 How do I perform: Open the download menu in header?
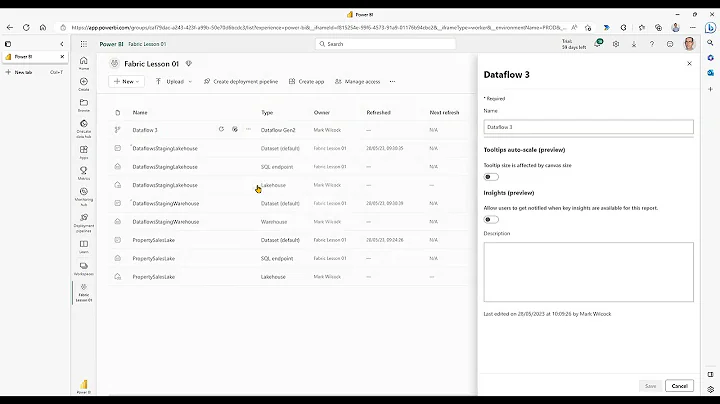pos(634,44)
